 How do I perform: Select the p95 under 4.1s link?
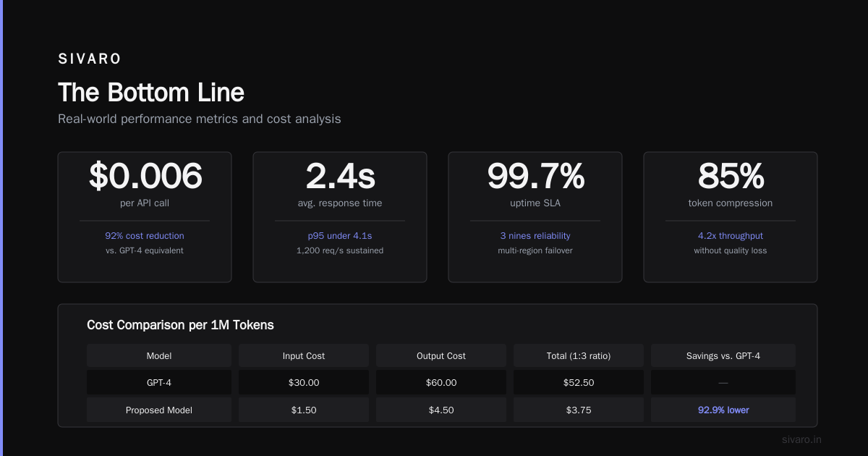340,236
